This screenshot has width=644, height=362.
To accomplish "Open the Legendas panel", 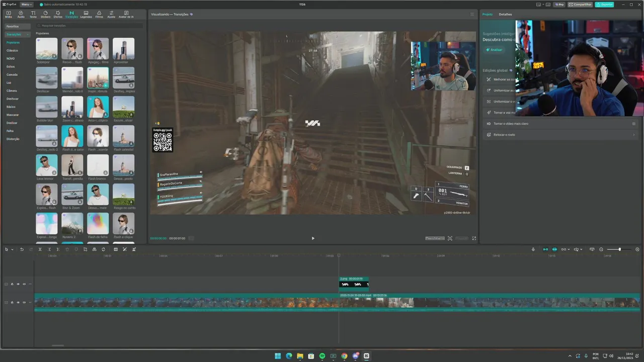I will [x=86, y=14].
